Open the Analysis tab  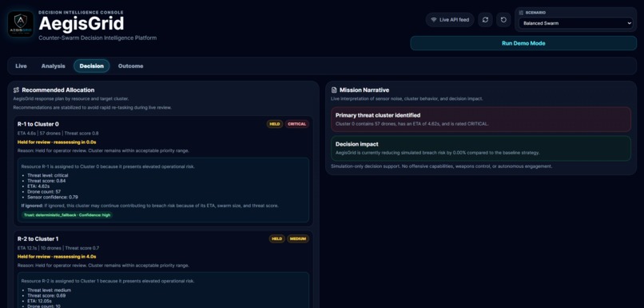53,66
